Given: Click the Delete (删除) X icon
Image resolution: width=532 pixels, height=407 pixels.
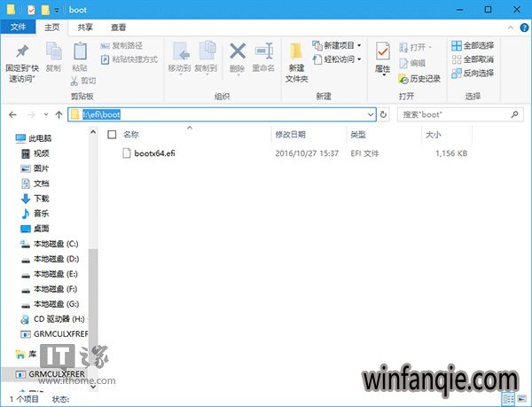Looking at the screenshot, I should (x=238, y=51).
